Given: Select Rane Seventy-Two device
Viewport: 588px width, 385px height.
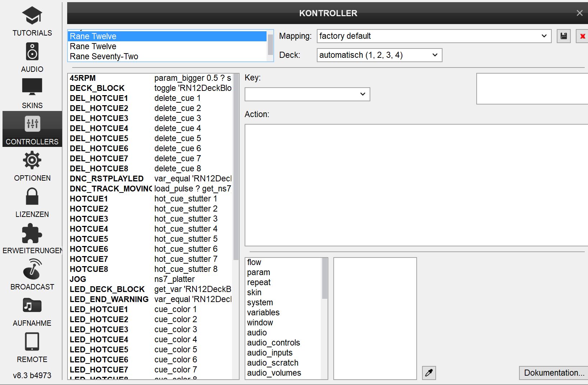Looking at the screenshot, I should [x=167, y=56].
